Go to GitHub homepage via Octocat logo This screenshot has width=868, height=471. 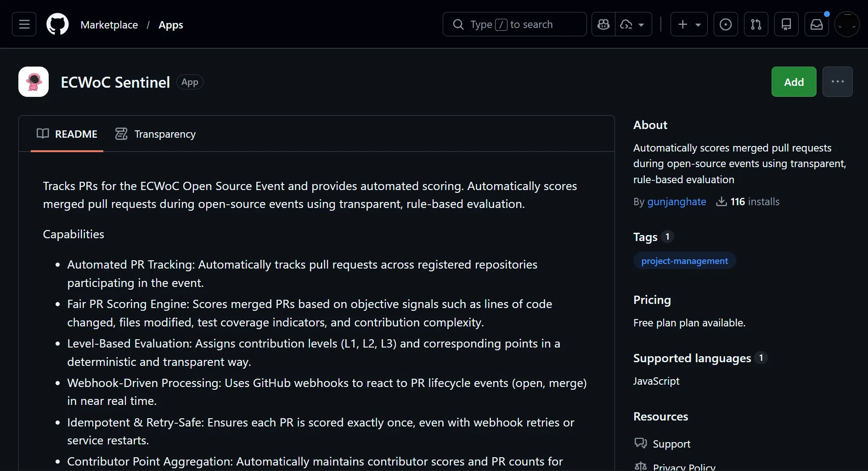[57, 24]
